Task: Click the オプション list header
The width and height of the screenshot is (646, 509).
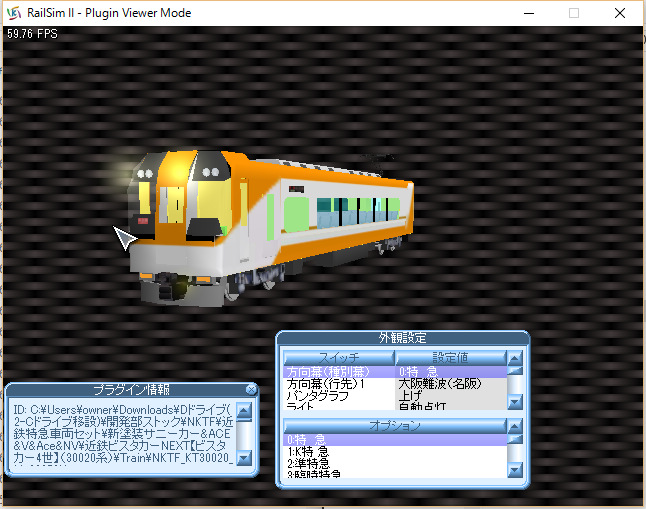Action: pos(395,426)
